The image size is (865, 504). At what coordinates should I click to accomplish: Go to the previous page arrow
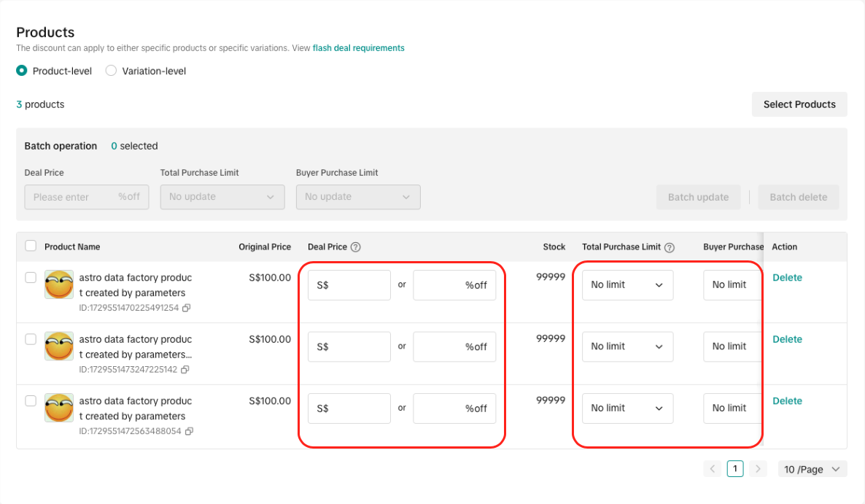(713, 469)
